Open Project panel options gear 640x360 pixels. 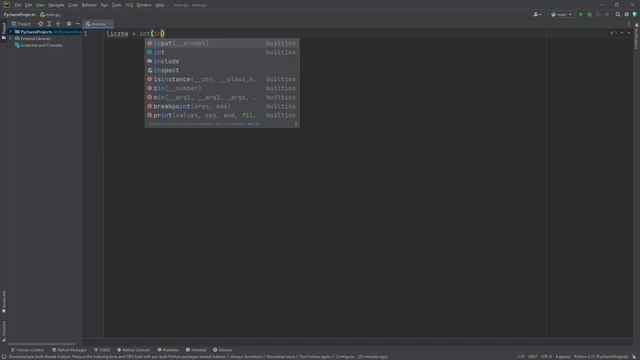(69, 24)
